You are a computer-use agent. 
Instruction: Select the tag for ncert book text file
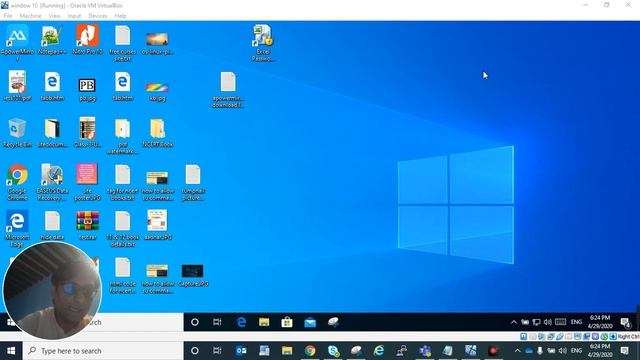(x=122, y=182)
